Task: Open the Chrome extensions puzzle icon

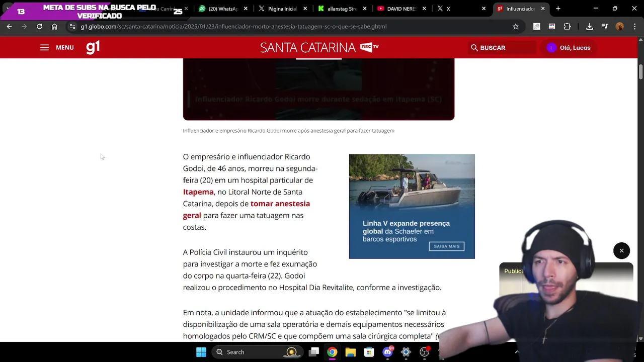Action: coord(567,26)
